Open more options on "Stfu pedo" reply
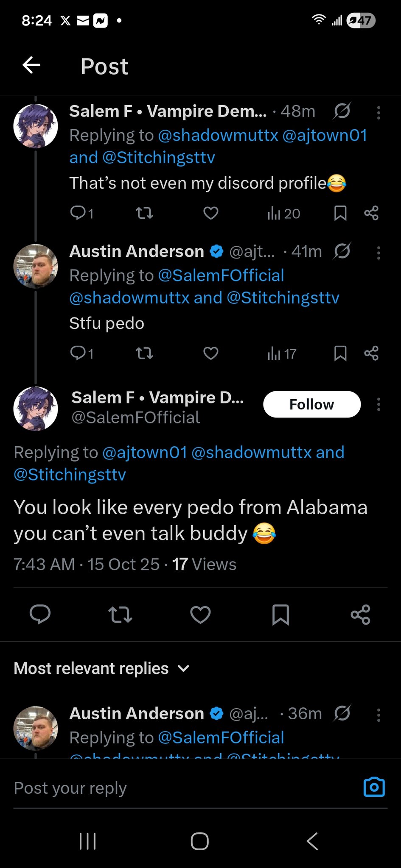401x868 pixels. pos(379,253)
